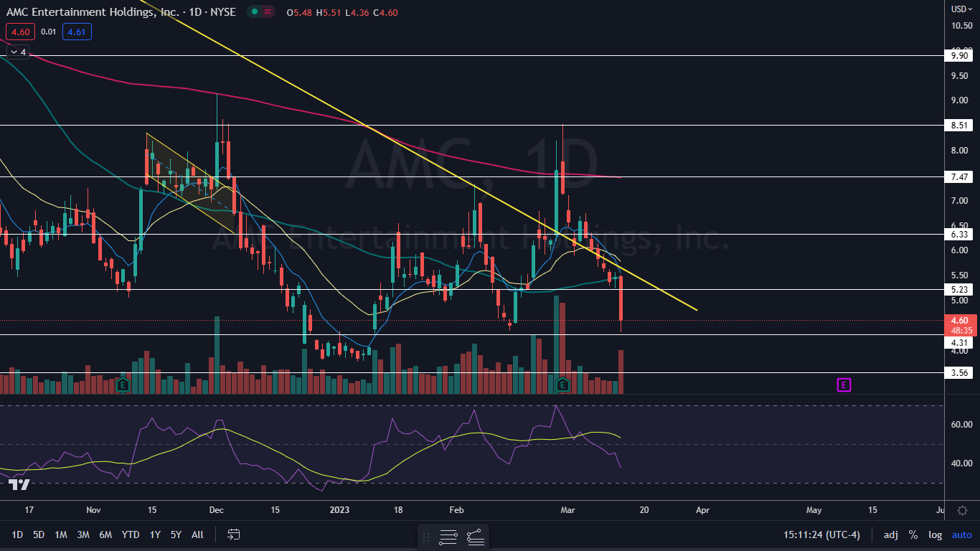Click the earnings E marker near mid-November
The width and height of the screenshot is (980, 551).
(x=123, y=385)
